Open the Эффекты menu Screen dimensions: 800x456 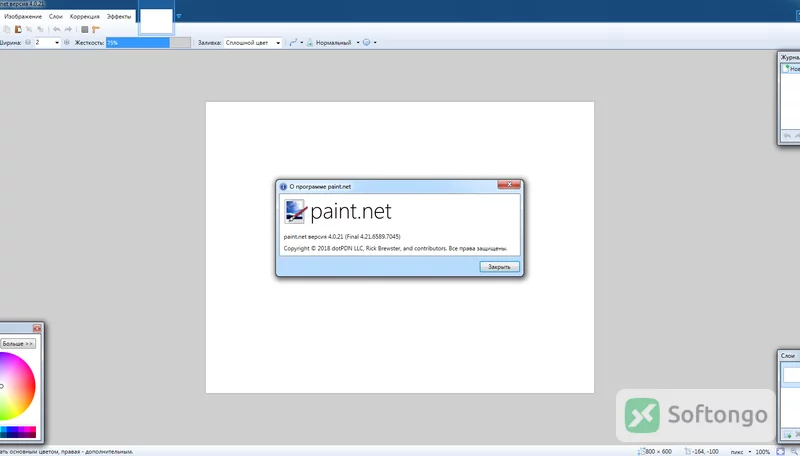coord(119,16)
